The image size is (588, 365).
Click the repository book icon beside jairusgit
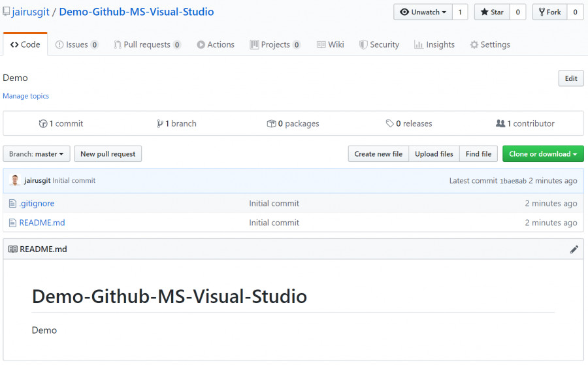coord(7,12)
